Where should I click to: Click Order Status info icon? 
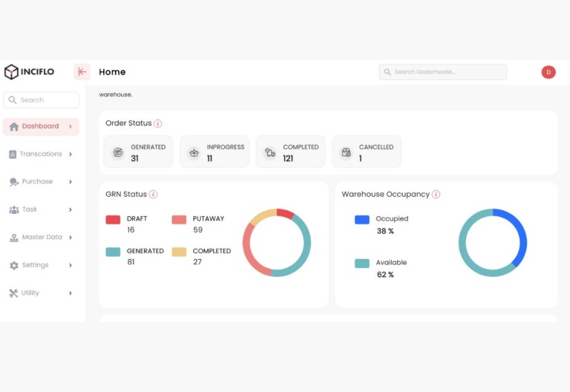pyautogui.click(x=158, y=124)
